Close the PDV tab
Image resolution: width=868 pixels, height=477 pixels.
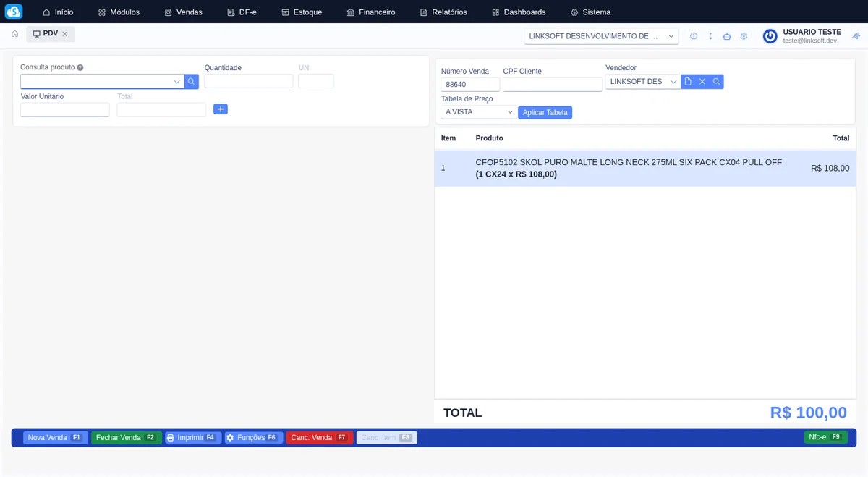click(x=64, y=34)
